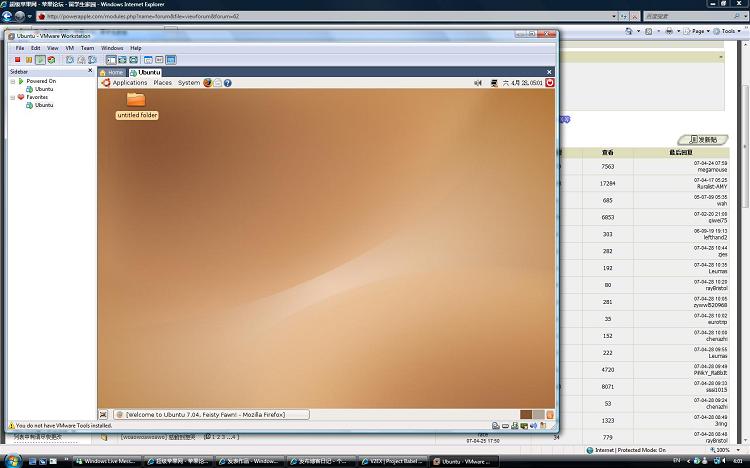This screenshot has height=468, width=750.
Task: Toggle the VMware sidebar view button
Action: [111, 60]
